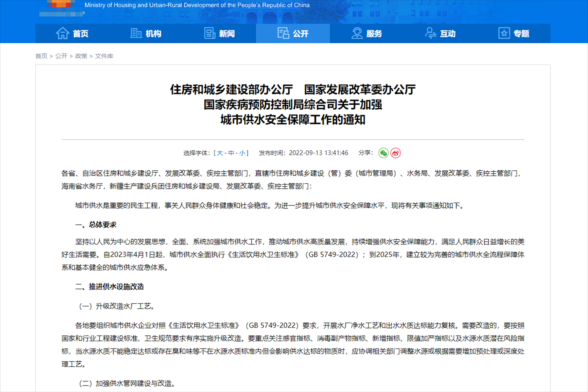Click the subheading （一）升级改造水厂工艺

pos(117,306)
